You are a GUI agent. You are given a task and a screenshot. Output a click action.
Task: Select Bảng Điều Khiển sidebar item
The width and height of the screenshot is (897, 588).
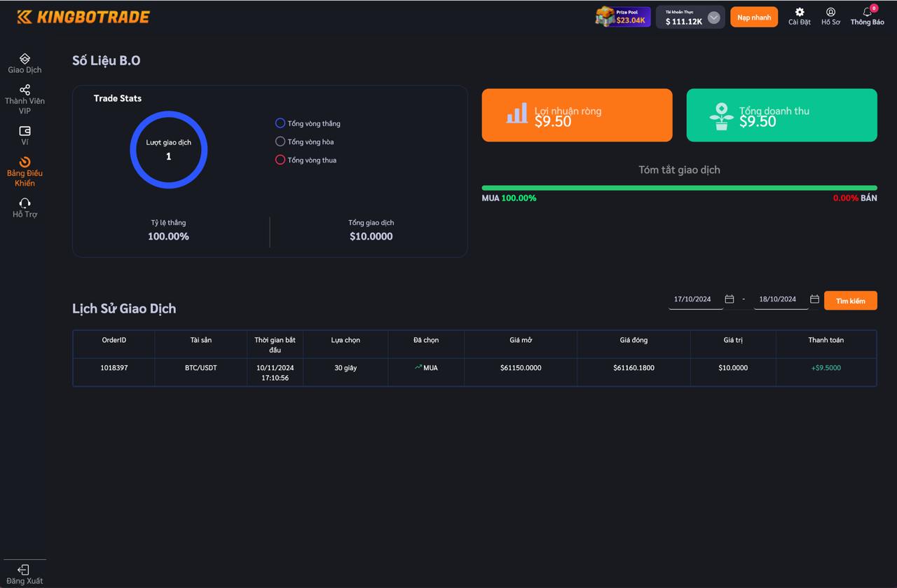pos(25,172)
